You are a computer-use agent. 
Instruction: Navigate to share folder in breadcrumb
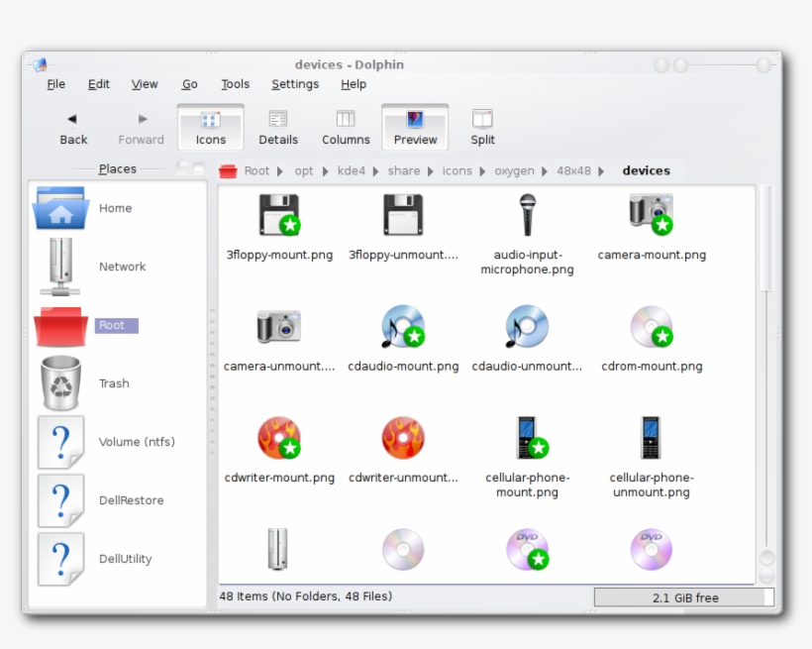coord(404,170)
